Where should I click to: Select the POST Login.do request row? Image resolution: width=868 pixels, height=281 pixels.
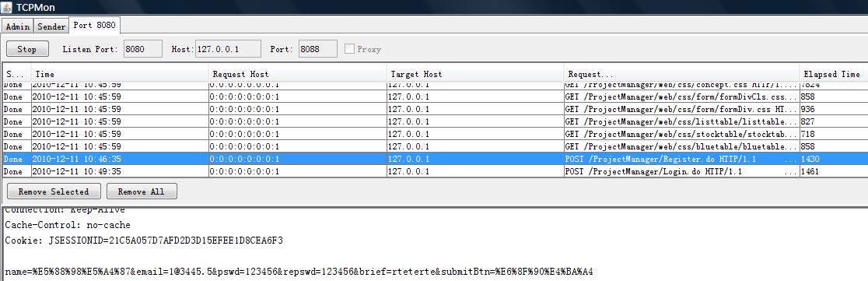(x=435, y=171)
